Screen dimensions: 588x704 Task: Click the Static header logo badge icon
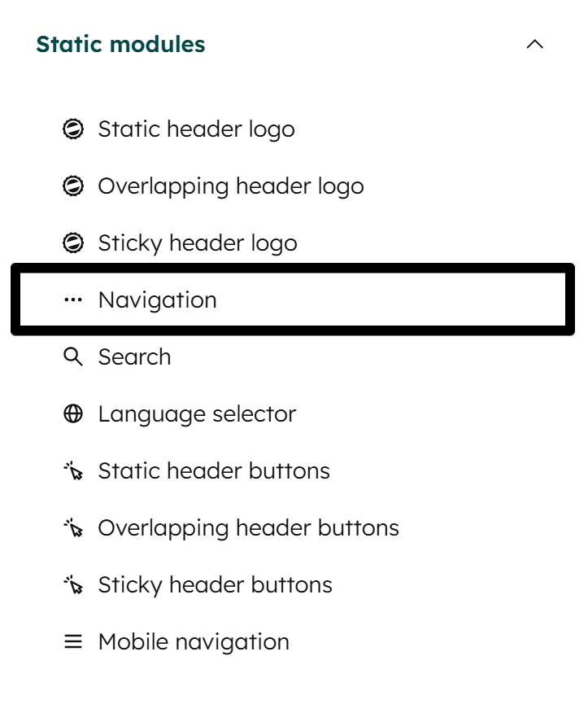click(x=74, y=129)
